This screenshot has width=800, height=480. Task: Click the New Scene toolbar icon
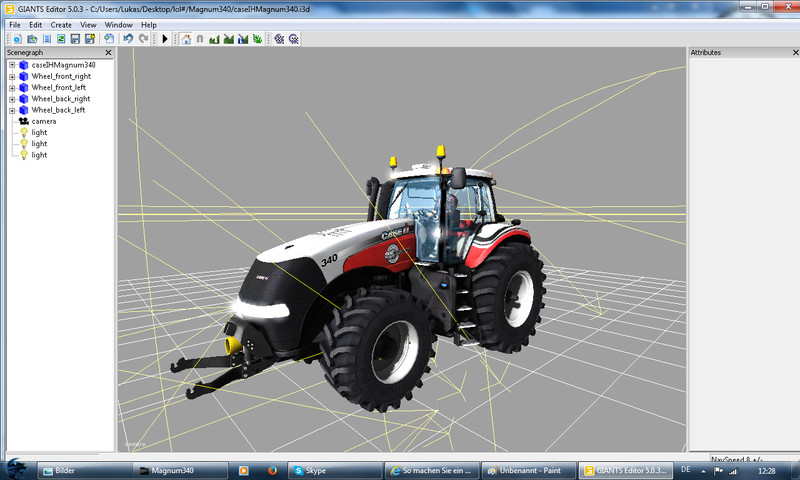[x=17, y=39]
